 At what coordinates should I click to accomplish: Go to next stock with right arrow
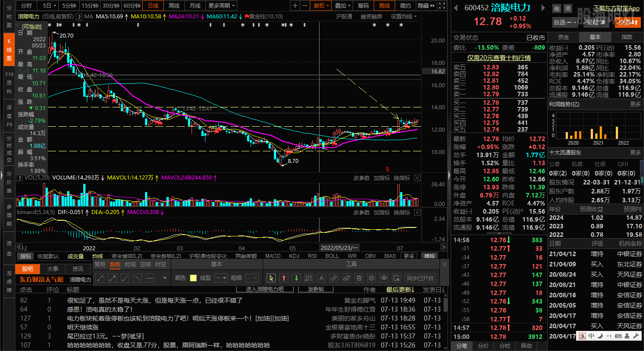tap(543, 8)
